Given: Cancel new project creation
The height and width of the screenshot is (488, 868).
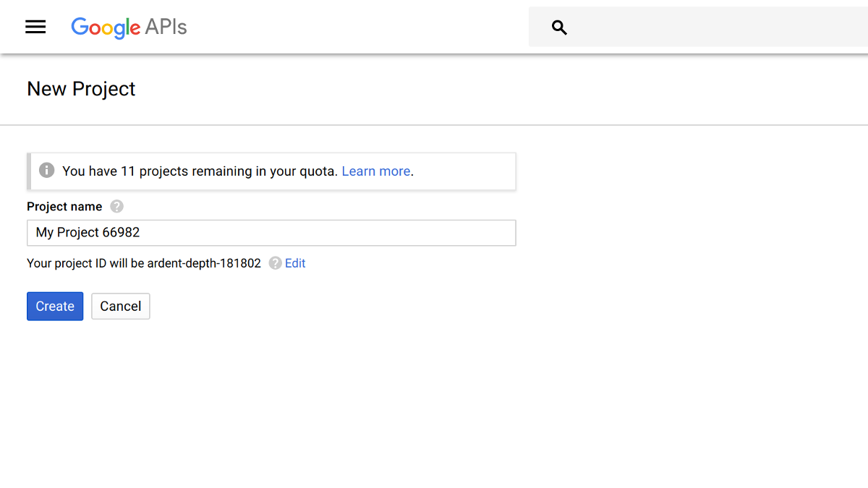Looking at the screenshot, I should [x=120, y=306].
